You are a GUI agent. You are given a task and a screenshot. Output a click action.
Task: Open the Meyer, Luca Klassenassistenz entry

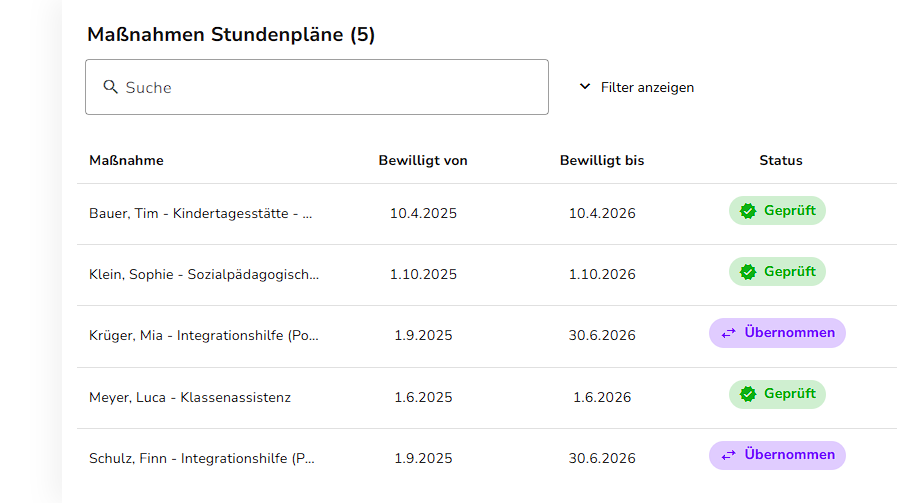point(190,397)
